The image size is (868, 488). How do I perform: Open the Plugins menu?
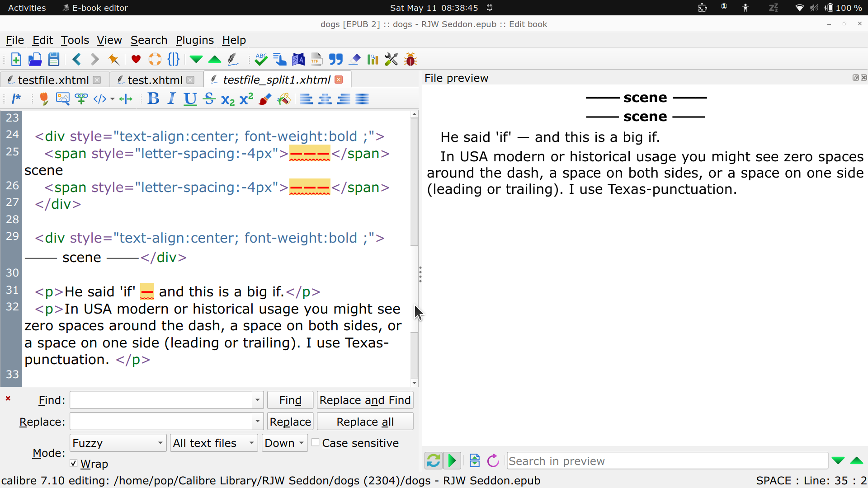[194, 40]
